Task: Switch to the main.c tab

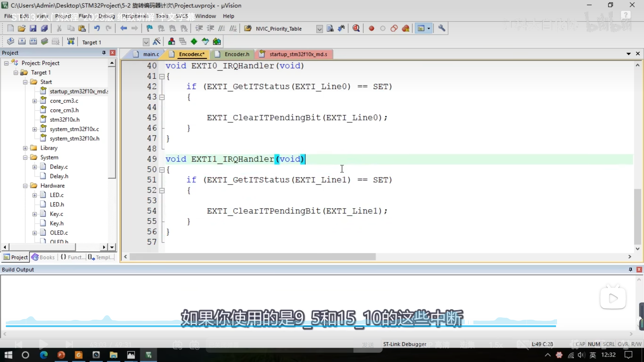Action: (x=151, y=54)
